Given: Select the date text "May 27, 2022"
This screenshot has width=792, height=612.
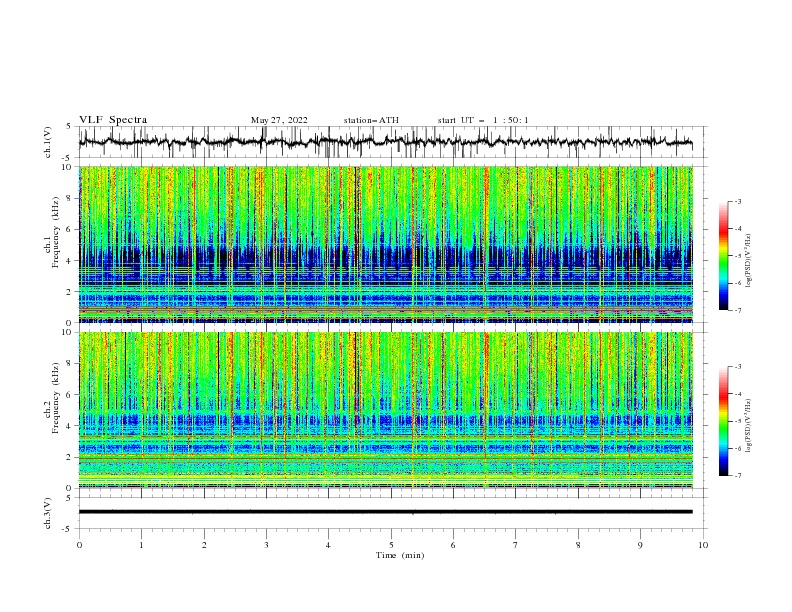Looking at the screenshot, I should (279, 120).
